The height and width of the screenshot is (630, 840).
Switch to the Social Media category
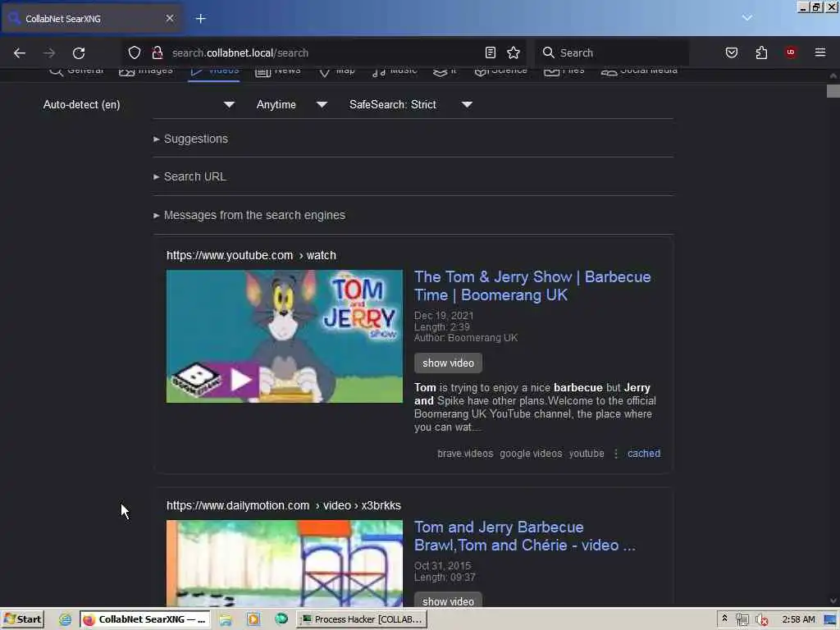tap(639, 71)
